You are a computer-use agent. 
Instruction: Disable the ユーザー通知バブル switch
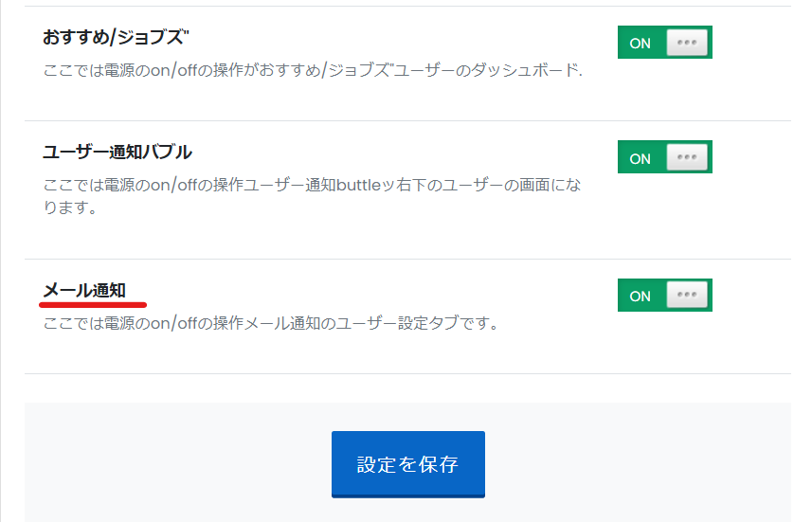click(665, 157)
